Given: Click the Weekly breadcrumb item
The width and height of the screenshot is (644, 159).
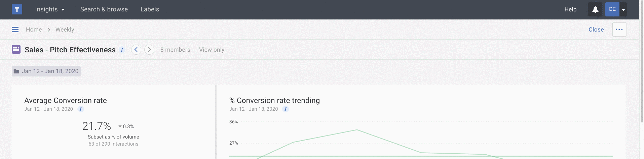Looking at the screenshot, I should click(x=65, y=30).
